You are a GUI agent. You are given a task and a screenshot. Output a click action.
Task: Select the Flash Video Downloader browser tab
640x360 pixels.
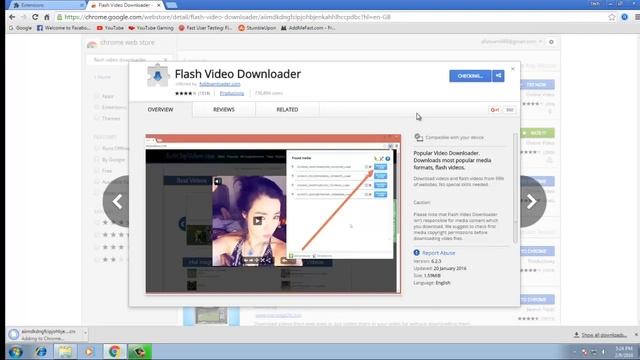tap(125, 5)
